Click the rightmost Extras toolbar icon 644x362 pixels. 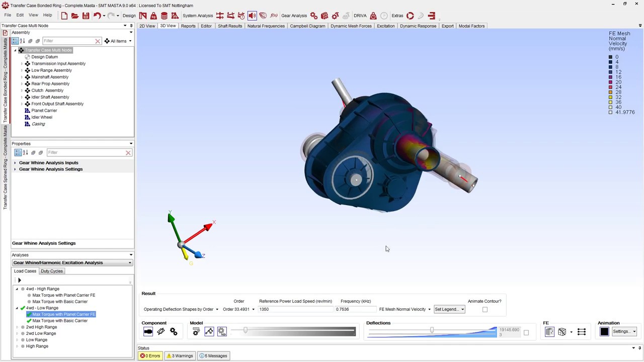click(x=432, y=16)
